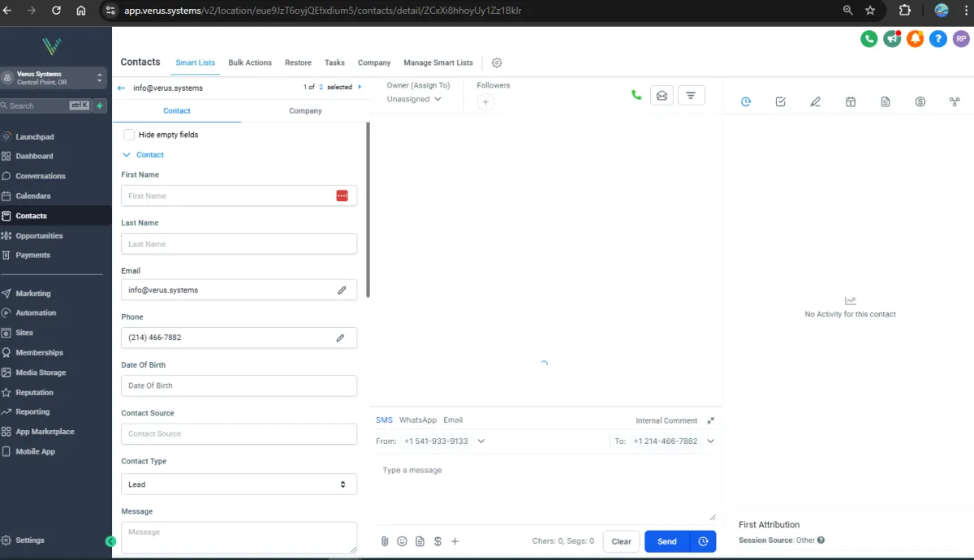Open the Notes pencil icon

tap(816, 101)
